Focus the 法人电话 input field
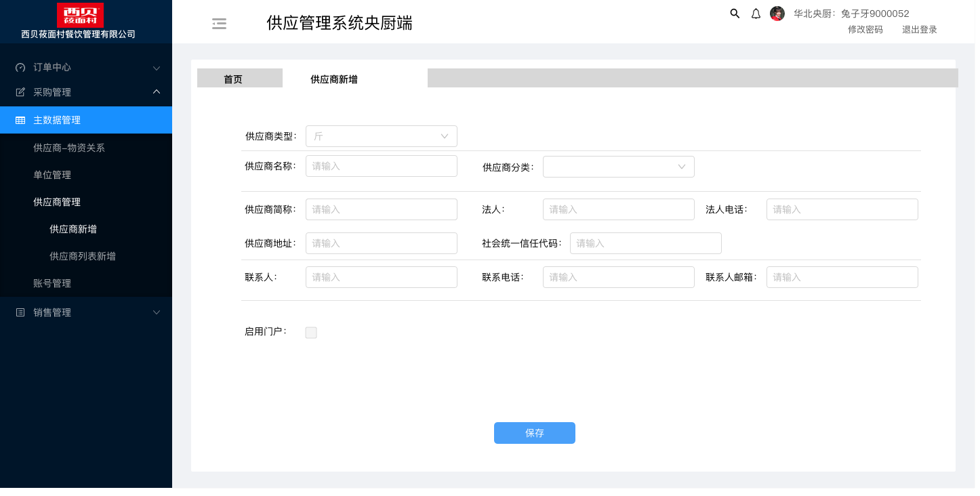The width and height of the screenshot is (980, 496). coord(842,209)
